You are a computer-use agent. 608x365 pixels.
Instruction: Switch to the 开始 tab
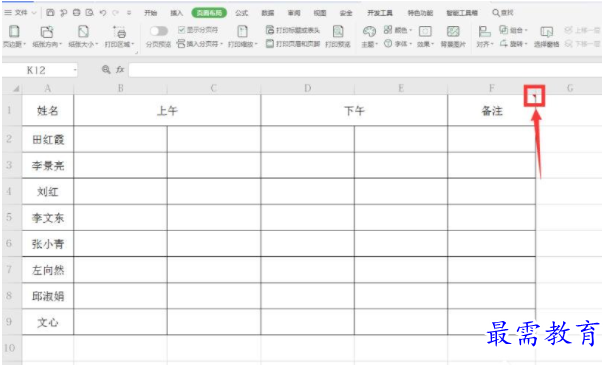150,13
